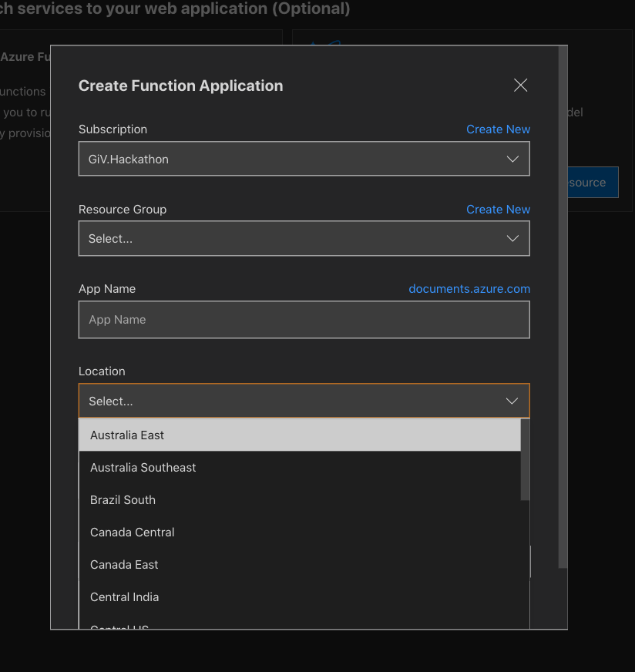Pick the partially visible Central US entry
Screen dimensions: 635x672
pos(301,626)
